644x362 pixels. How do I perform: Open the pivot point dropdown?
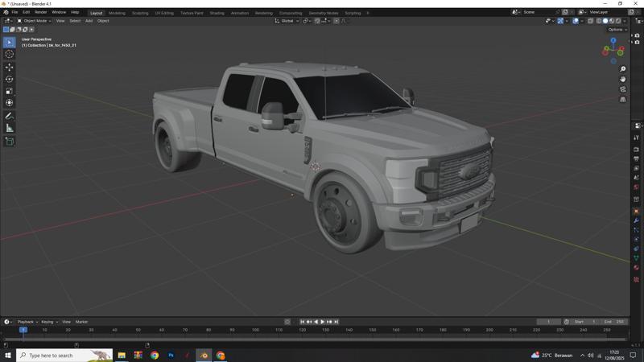coord(307,21)
